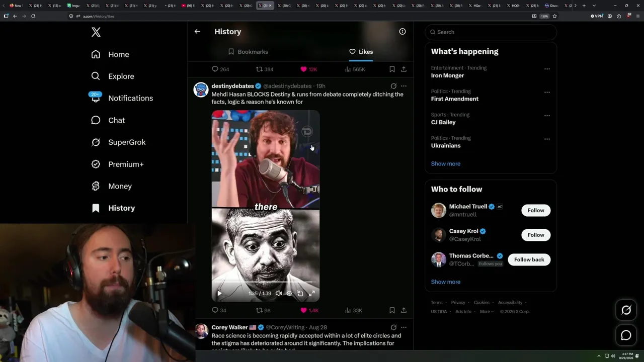Open the floating messages button
This screenshot has height=362, width=644.
pyautogui.click(x=626, y=335)
